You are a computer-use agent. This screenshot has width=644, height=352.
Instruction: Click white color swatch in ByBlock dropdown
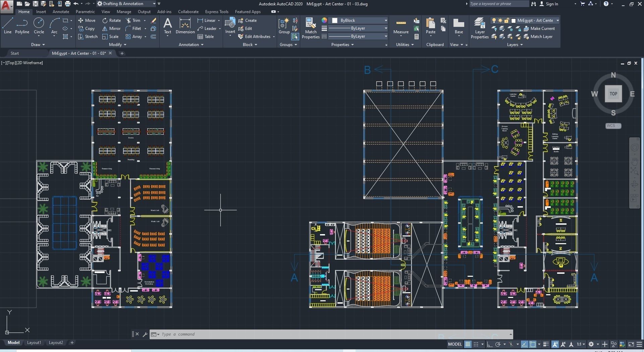[x=335, y=20]
